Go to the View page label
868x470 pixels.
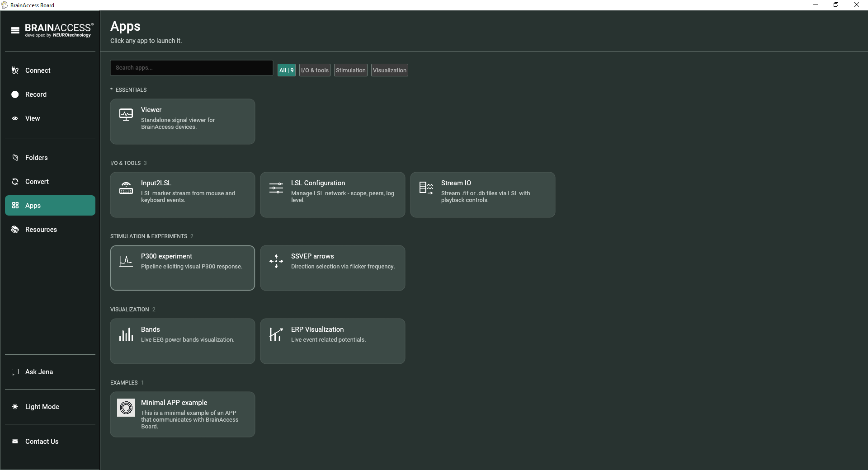33,118
